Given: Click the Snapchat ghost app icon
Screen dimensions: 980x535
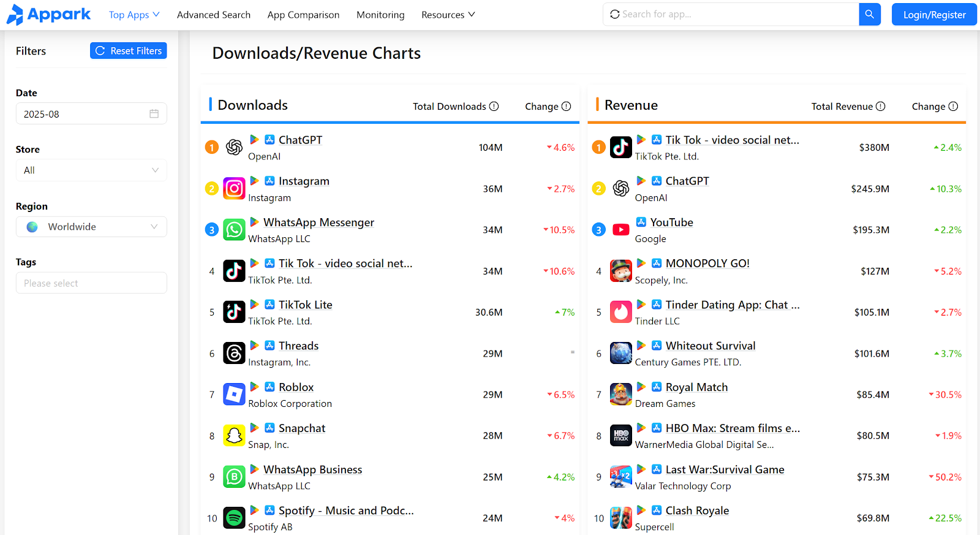Looking at the screenshot, I should point(234,436).
